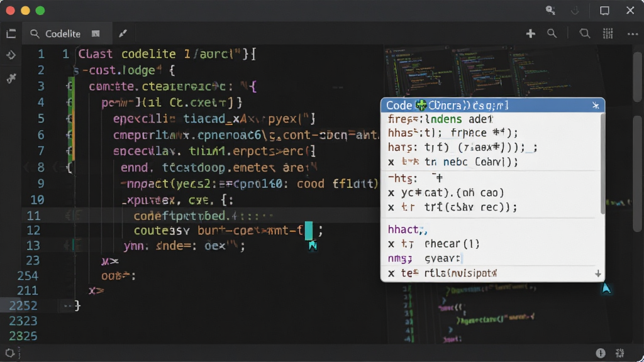Open the three-dots more options menu
Screen dimensions: 644x362
[633, 34]
